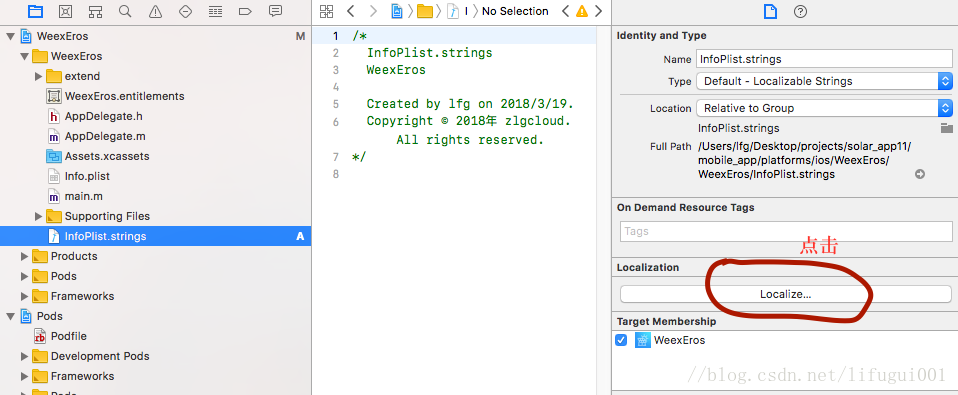This screenshot has width=958, height=395.
Task: Collapse the WeexEros project root
Action: click(10, 37)
